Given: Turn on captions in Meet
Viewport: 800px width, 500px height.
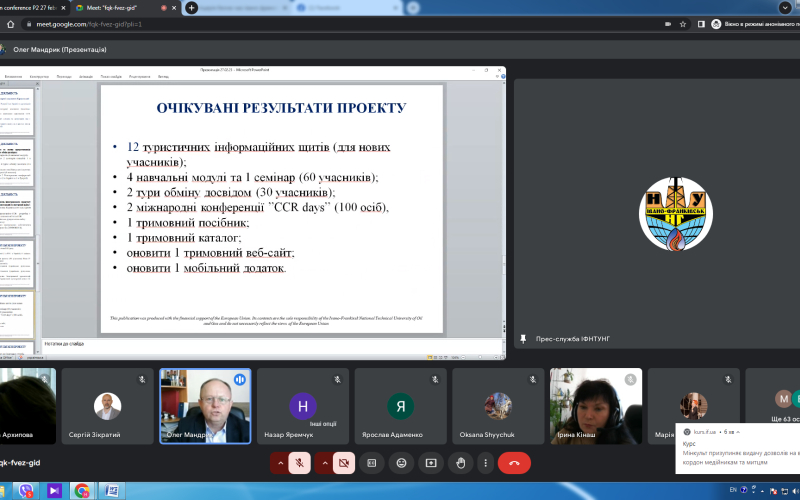Looking at the screenshot, I should pos(372,463).
